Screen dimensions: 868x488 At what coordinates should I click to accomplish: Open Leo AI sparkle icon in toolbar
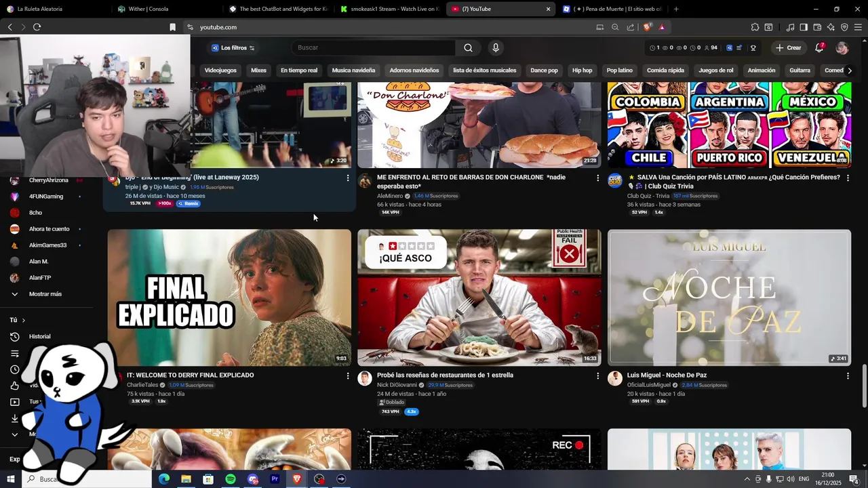click(x=831, y=27)
